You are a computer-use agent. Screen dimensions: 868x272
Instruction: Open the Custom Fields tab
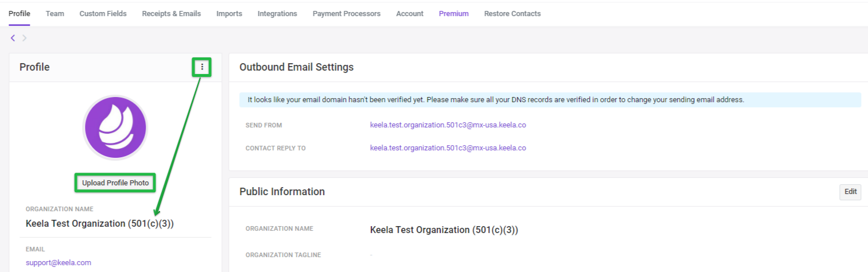(x=103, y=13)
